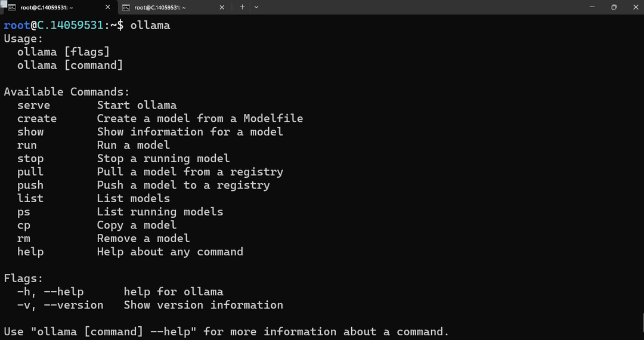Click the terminal icon on the inactive tab
This screenshot has height=340, width=644.
pos(126,7)
